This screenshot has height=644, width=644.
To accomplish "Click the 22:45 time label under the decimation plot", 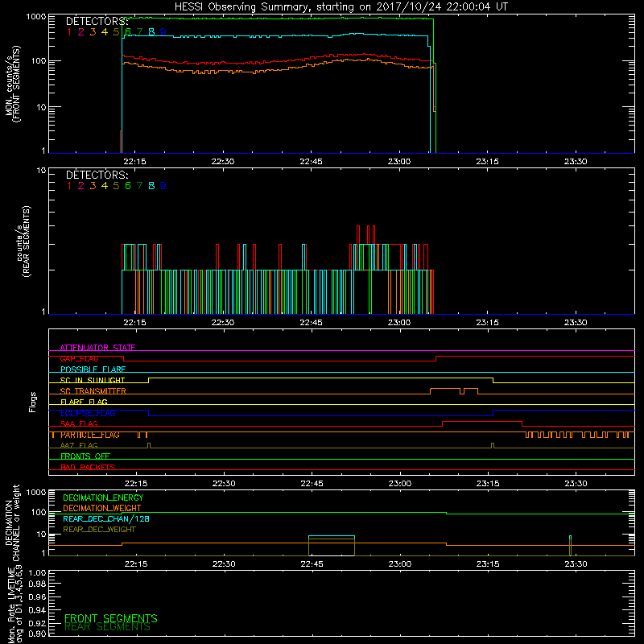I will point(312,564).
